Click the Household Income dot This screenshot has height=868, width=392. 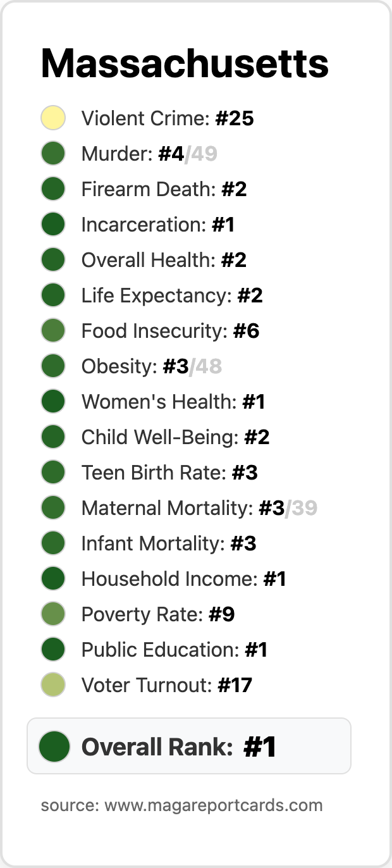(54, 579)
